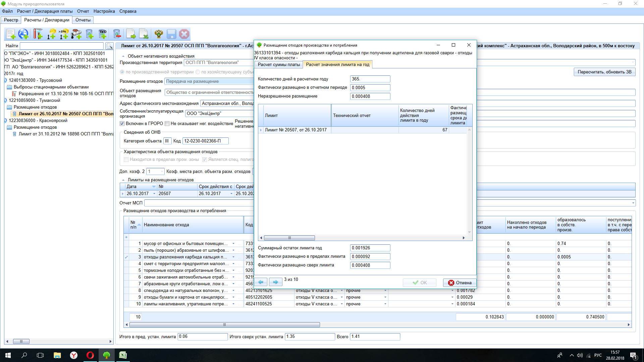
Task: Click the Отмена button in dialog
Action: coord(460,283)
